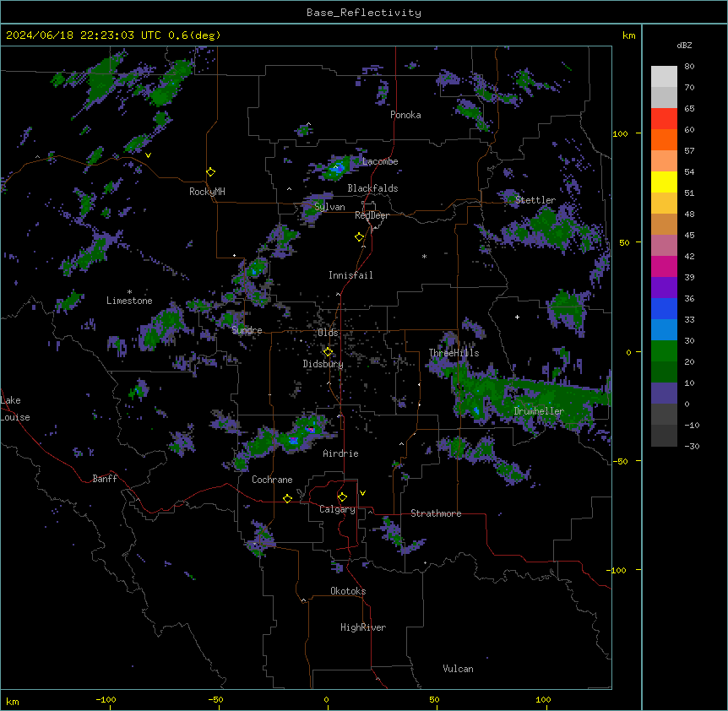Click the -30 value in dBZ legend

pyautogui.click(x=692, y=447)
